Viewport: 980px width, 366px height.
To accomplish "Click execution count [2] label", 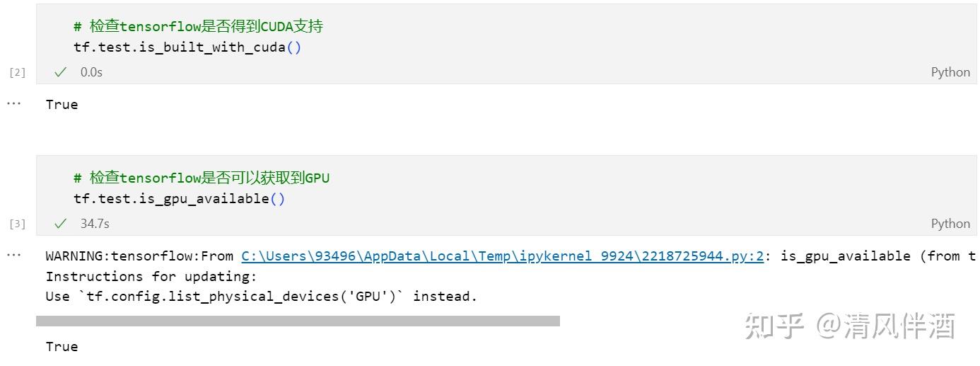I will [x=17, y=72].
